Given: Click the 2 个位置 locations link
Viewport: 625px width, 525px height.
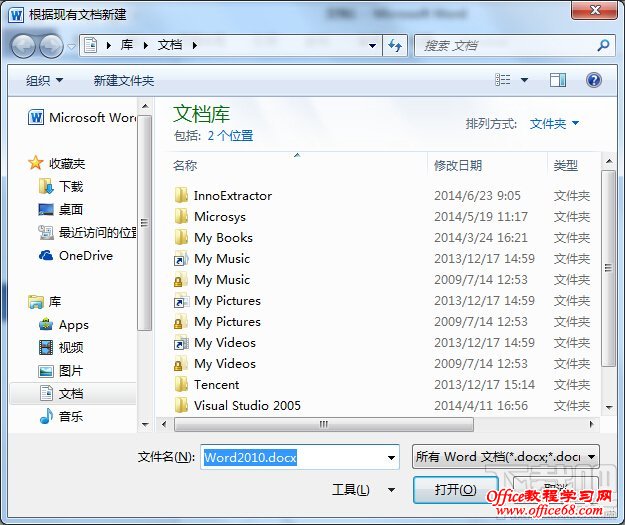Looking at the screenshot, I should tap(230, 136).
